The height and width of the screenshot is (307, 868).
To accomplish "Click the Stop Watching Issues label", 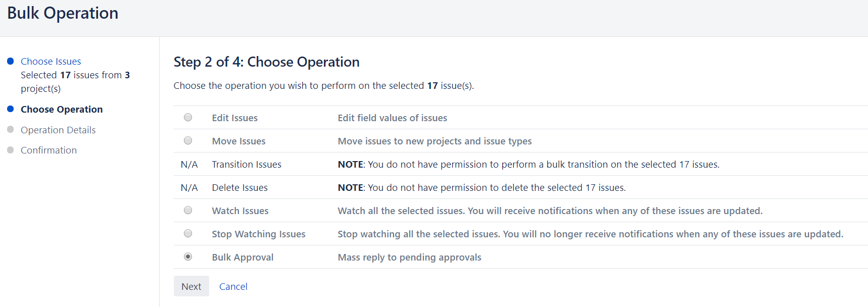I will (x=258, y=234).
